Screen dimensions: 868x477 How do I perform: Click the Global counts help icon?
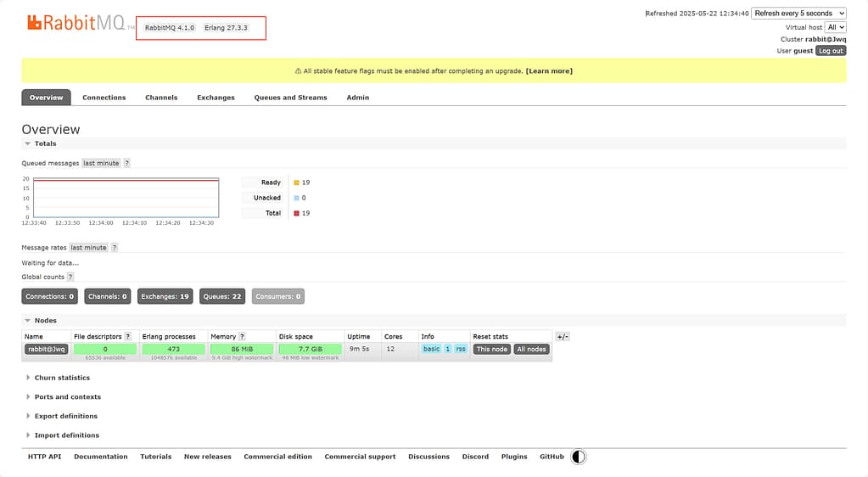[x=70, y=277]
